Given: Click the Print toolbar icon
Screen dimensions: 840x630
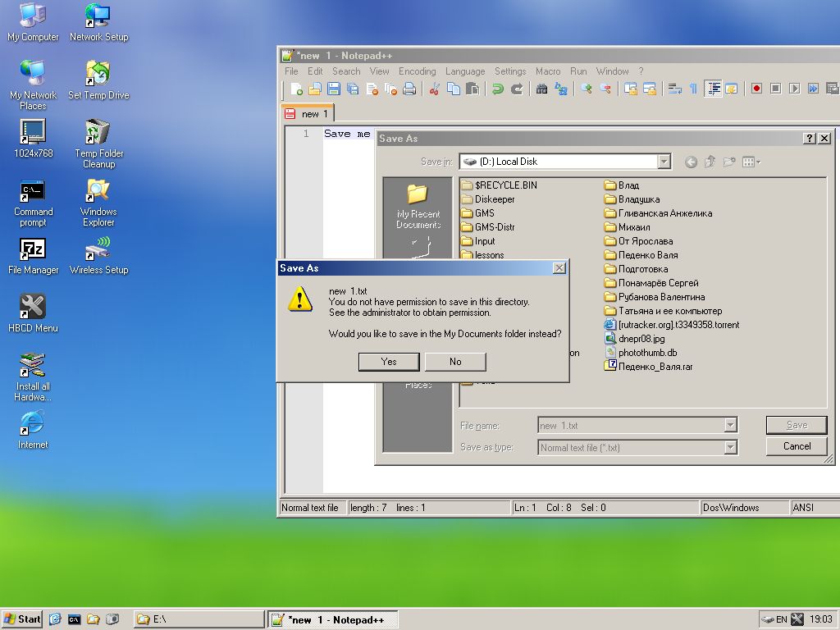Looking at the screenshot, I should (409, 89).
